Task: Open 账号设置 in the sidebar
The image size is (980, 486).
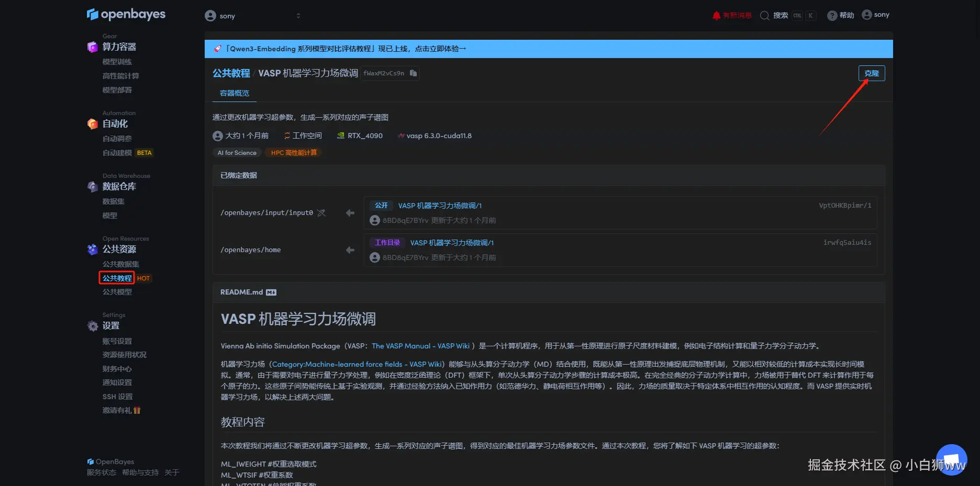Action: (x=117, y=341)
